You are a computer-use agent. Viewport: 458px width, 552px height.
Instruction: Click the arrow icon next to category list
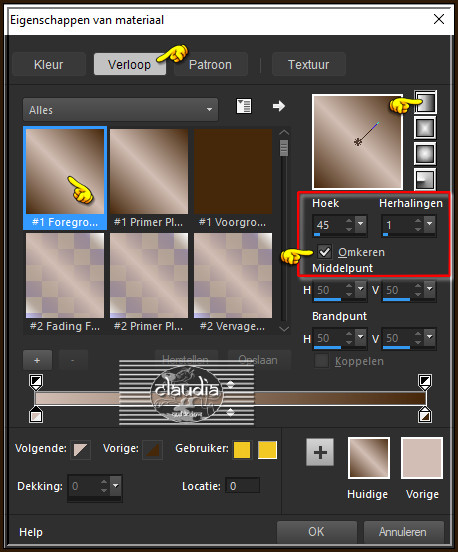click(279, 106)
